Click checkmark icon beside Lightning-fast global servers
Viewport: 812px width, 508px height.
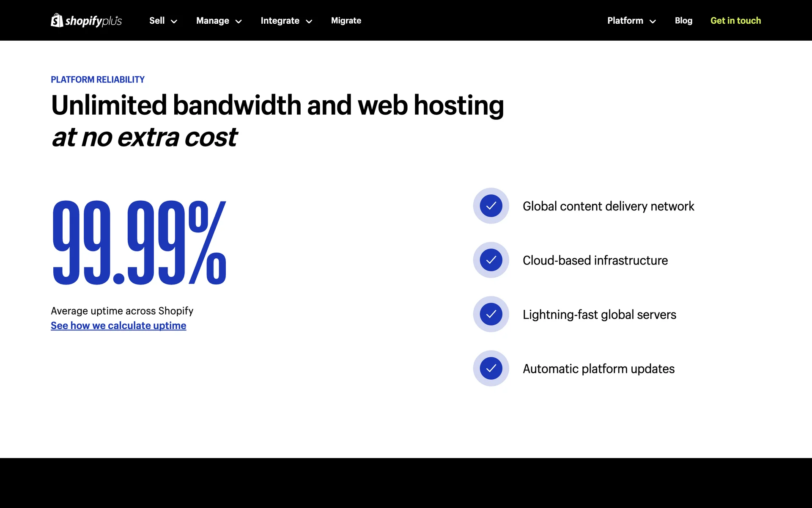(x=491, y=314)
